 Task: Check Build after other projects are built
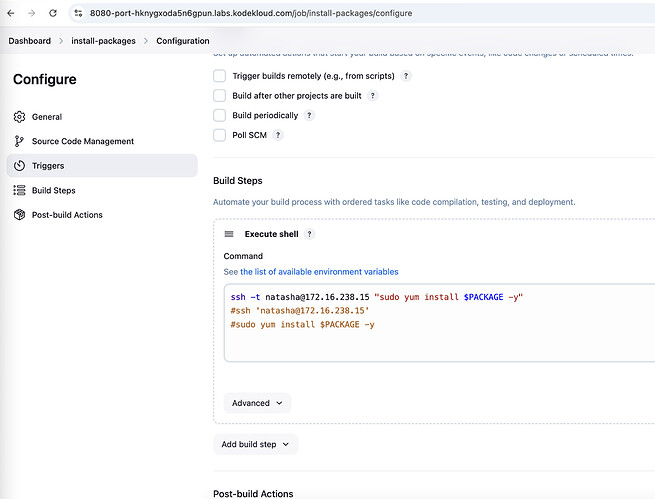click(x=220, y=96)
